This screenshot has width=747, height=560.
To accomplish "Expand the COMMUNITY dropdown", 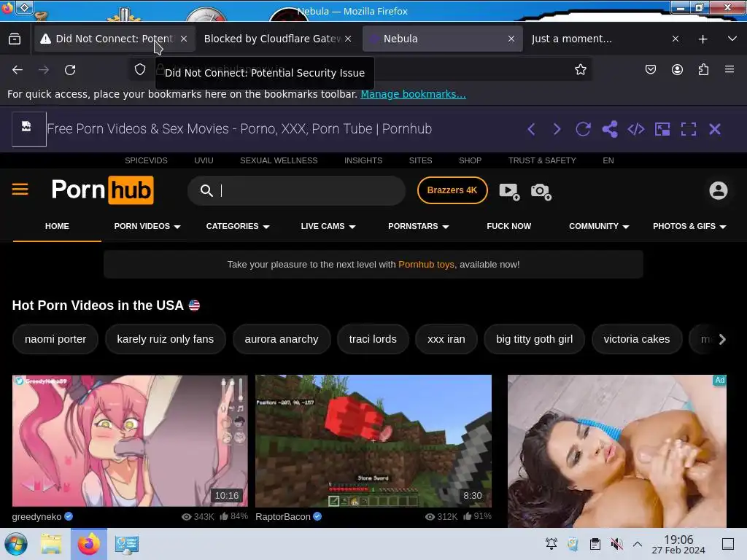I will point(599,226).
